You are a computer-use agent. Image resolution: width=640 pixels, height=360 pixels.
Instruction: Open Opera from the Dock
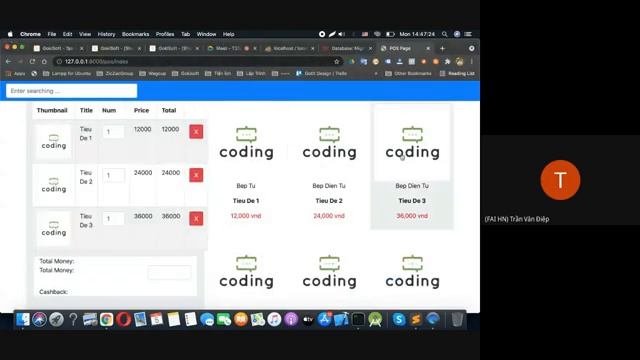[123, 319]
